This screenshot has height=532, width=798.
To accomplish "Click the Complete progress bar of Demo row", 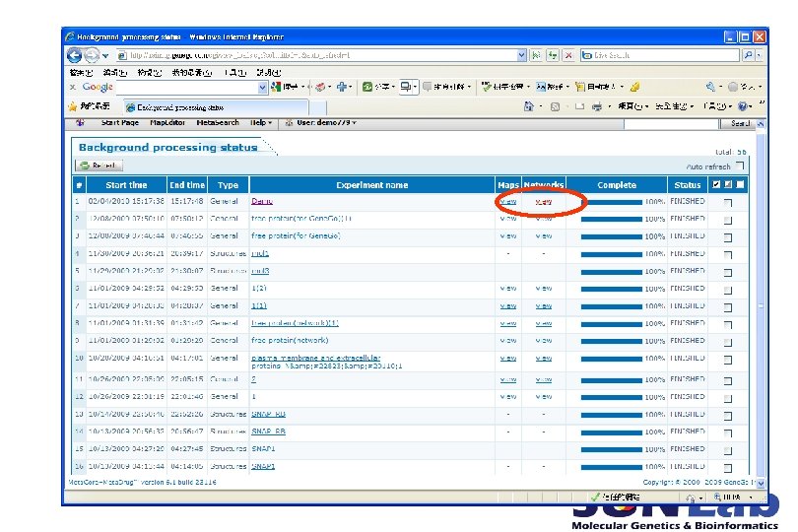I will [x=611, y=202].
